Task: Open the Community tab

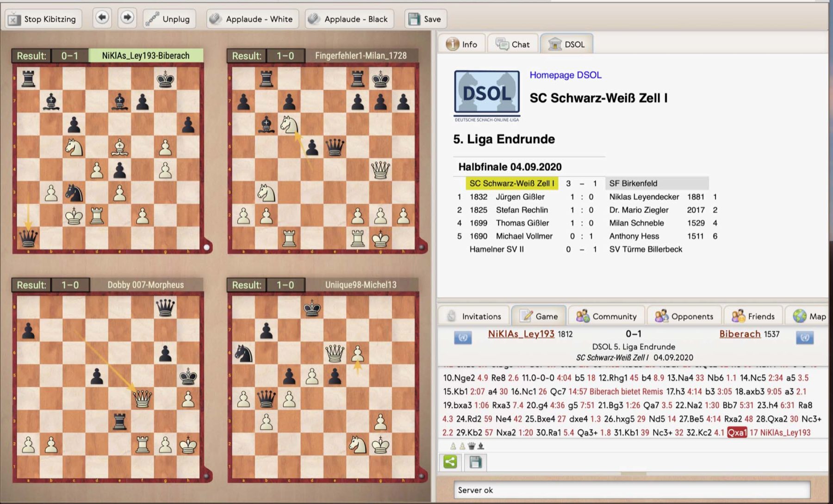Action: (607, 316)
